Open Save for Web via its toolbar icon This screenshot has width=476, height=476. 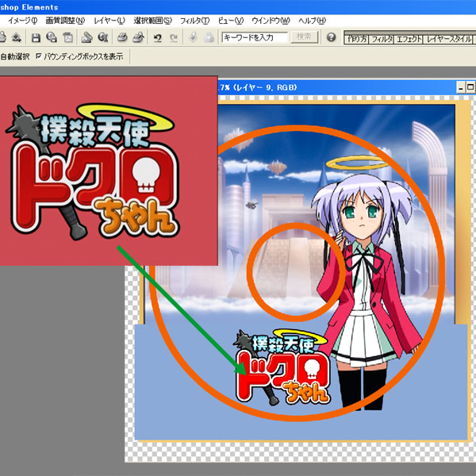click(52, 37)
